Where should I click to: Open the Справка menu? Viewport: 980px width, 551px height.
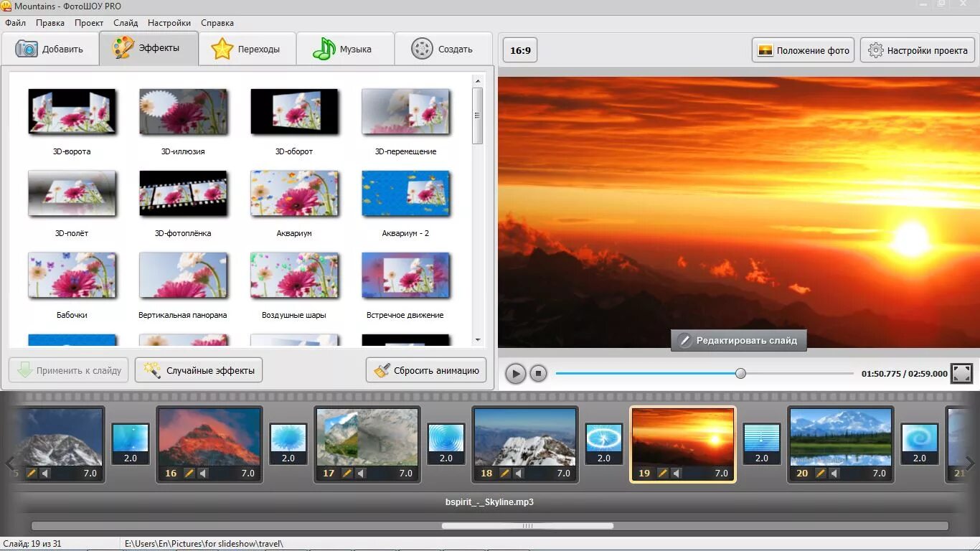tap(217, 23)
